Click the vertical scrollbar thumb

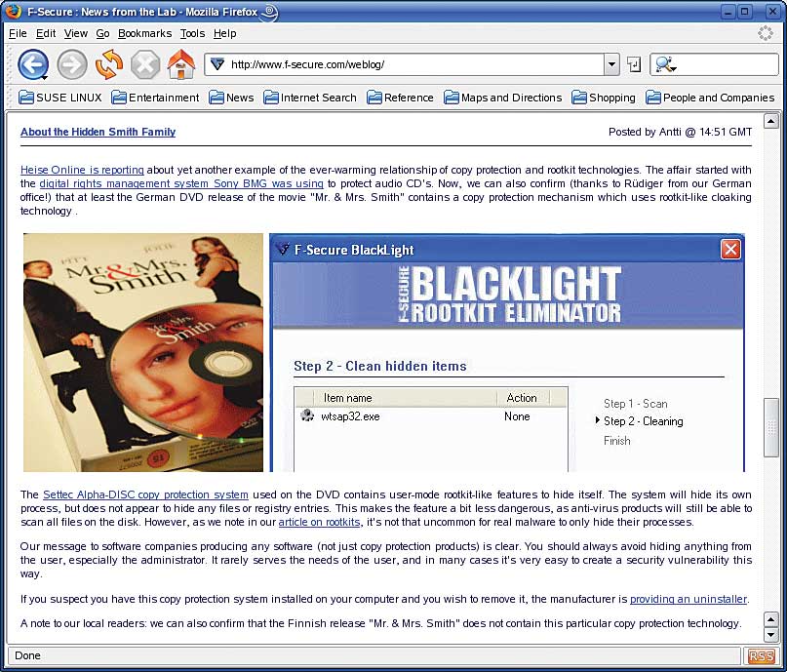(771, 427)
